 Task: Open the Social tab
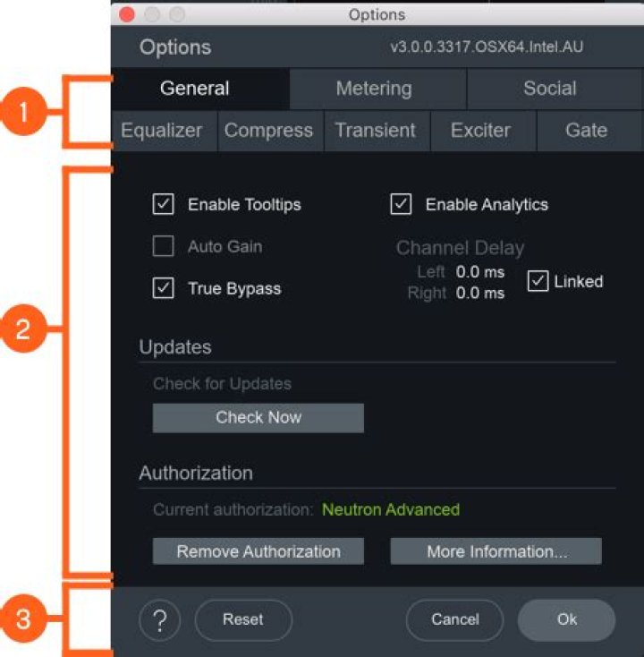click(x=549, y=89)
